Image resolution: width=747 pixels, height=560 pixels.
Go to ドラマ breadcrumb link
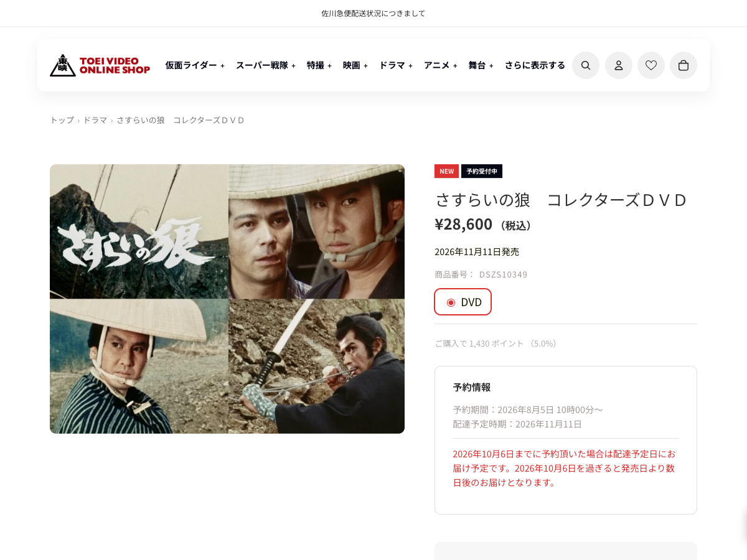[95, 120]
